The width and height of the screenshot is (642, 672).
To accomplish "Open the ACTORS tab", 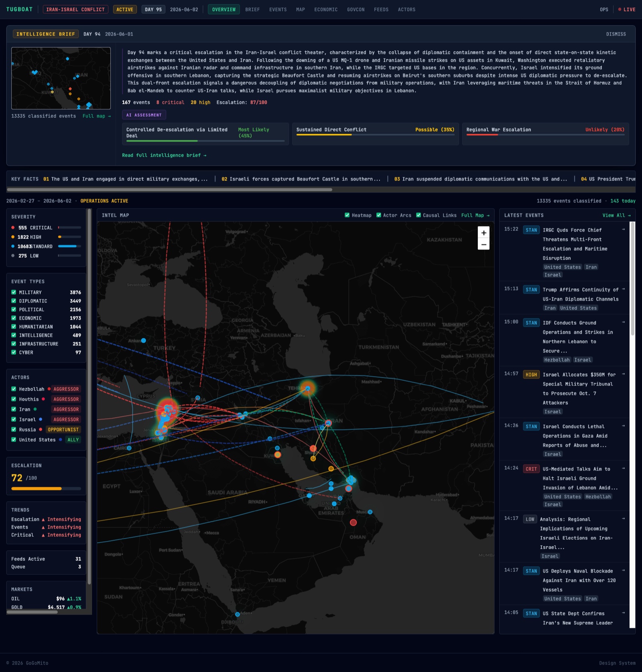I will pyautogui.click(x=406, y=9).
